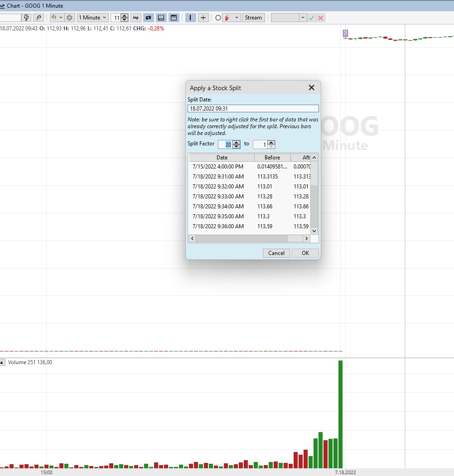Increase the 'to' value spinner

pos(271,142)
